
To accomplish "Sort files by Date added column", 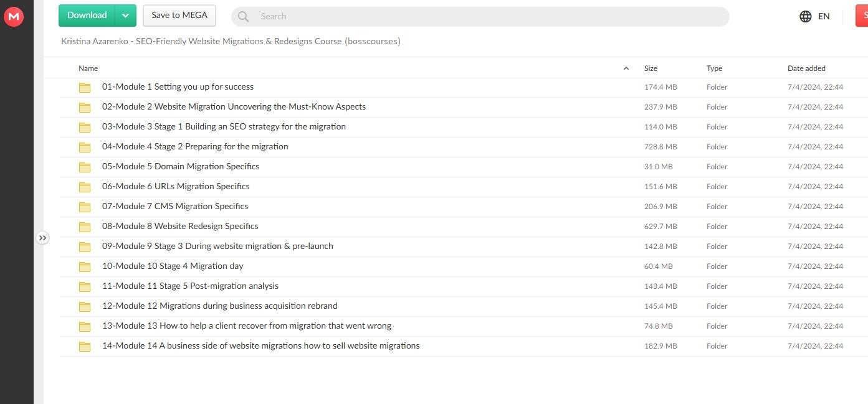I will (x=806, y=68).
